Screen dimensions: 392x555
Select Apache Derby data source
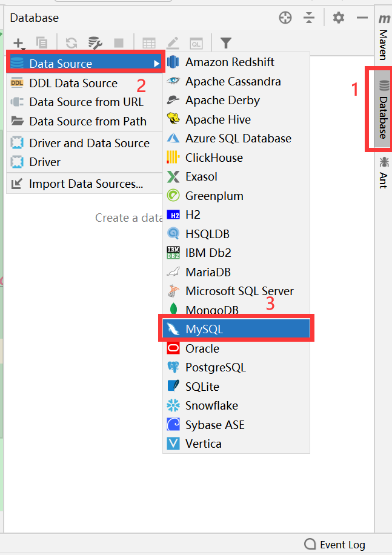pyautogui.click(x=236, y=100)
